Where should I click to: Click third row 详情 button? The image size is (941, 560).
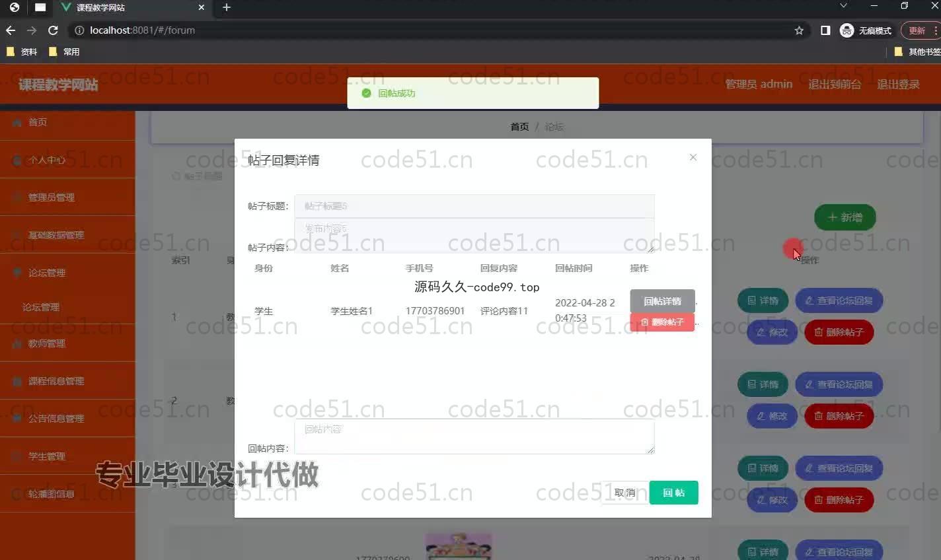763,468
